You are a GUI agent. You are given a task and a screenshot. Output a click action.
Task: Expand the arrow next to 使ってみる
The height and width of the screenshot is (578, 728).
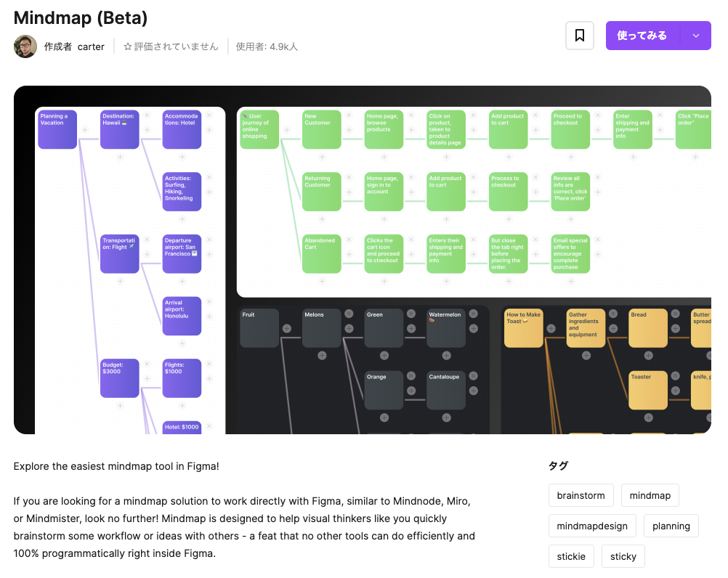695,36
